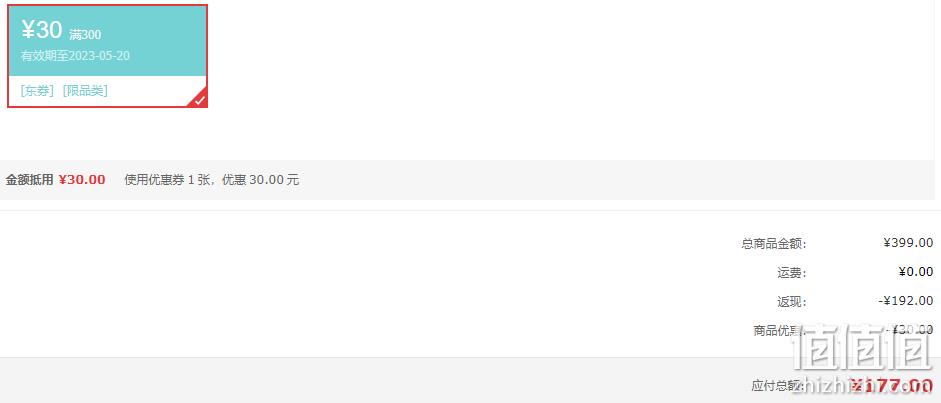Viewport: 941px width, 403px height.
Task: Click the ¥399.00 total goods amount
Action: (909, 242)
